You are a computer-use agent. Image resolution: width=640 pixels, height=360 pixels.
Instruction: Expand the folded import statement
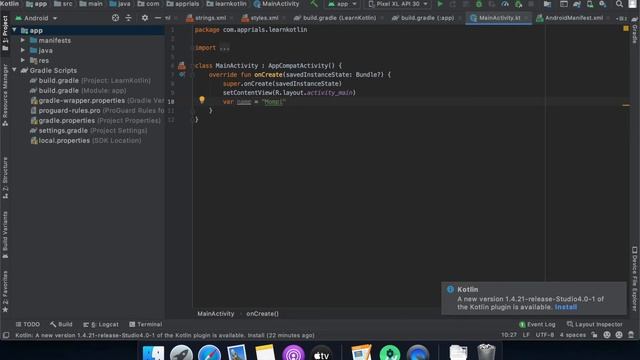pos(224,48)
